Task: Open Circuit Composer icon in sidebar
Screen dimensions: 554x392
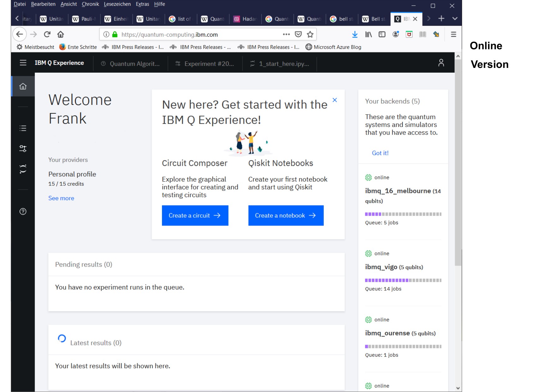Action: 23,148
